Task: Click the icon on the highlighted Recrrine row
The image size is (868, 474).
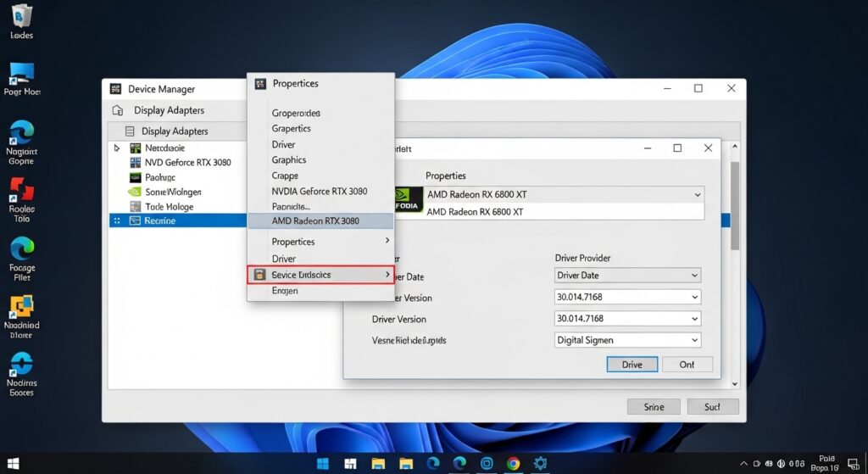Action: (135, 220)
